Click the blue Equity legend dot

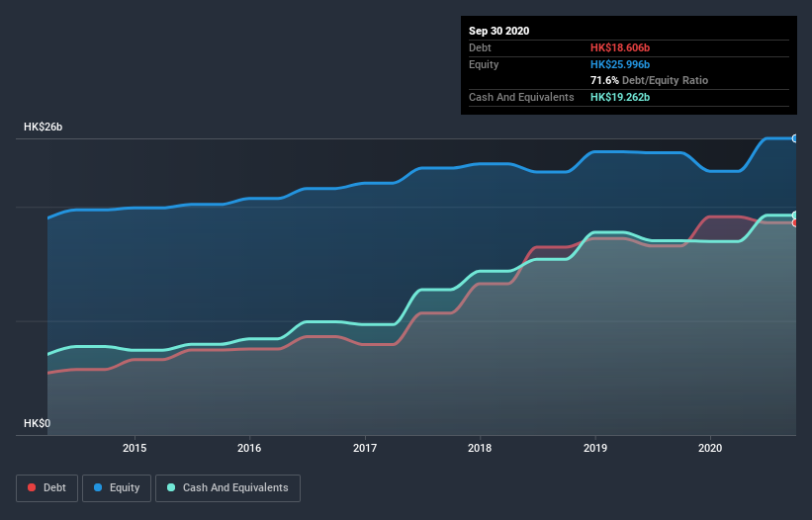(98, 487)
